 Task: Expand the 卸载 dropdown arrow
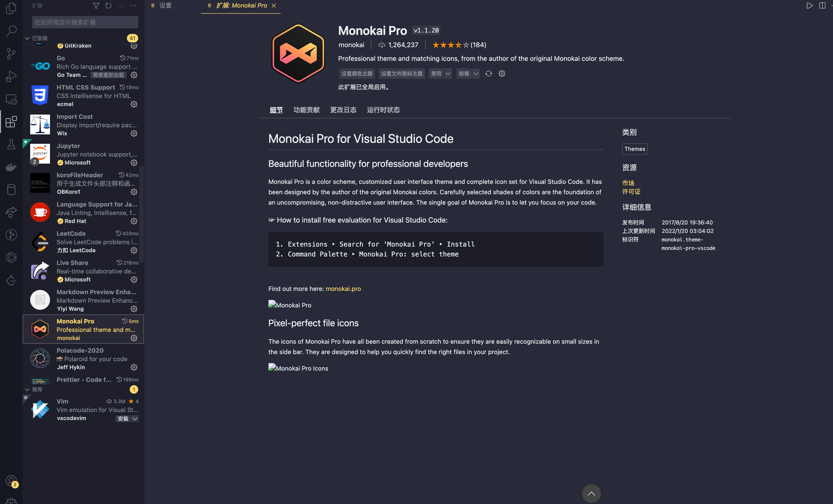pos(476,74)
